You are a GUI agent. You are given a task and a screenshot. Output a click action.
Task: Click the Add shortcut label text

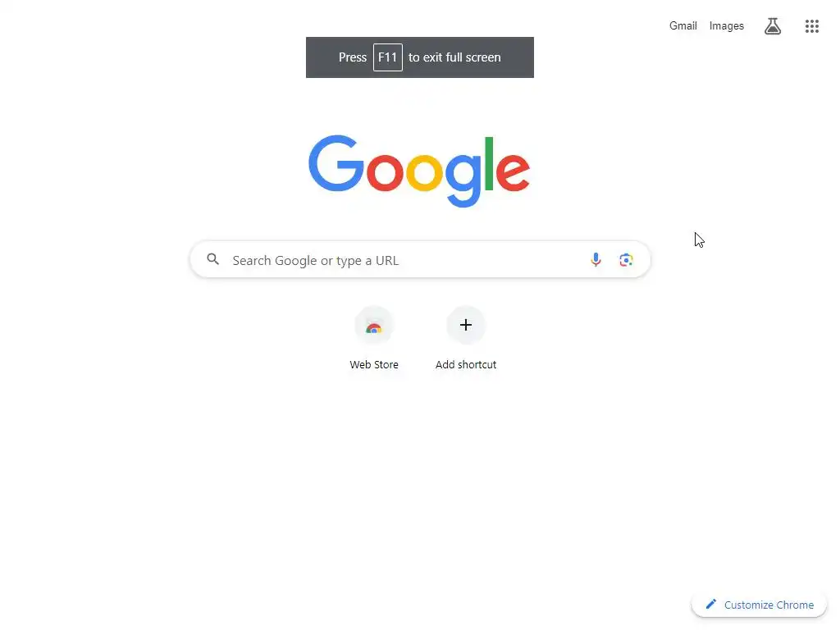pos(466,364)
